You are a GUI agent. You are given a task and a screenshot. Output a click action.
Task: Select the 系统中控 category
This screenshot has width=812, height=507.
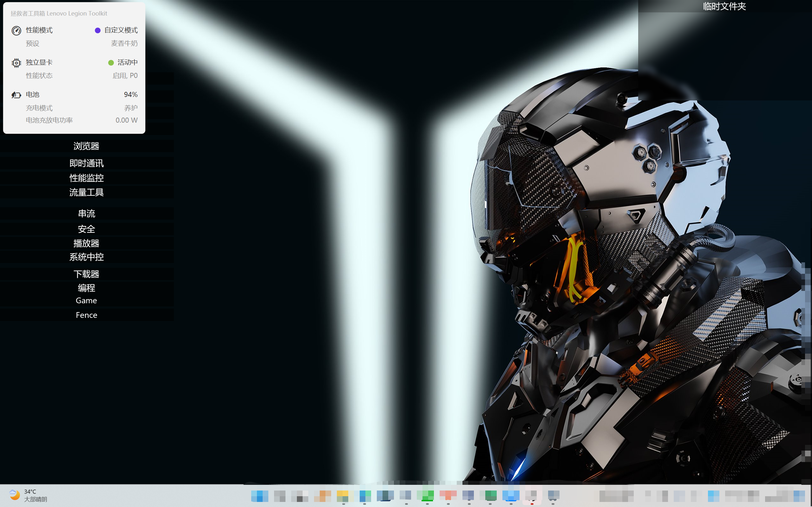click(87, 257)
